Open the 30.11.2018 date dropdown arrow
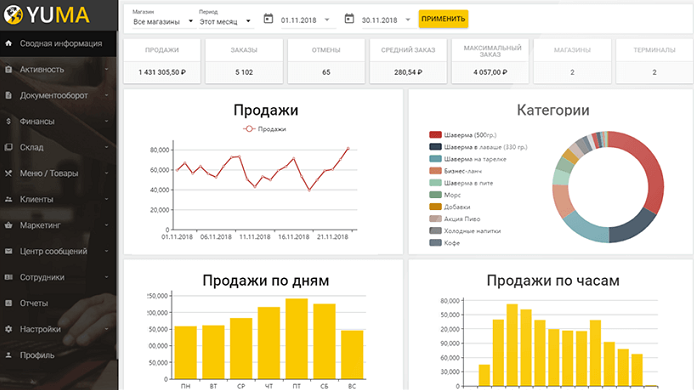Screen dimensions: 694x390 [x=408, y=20]
